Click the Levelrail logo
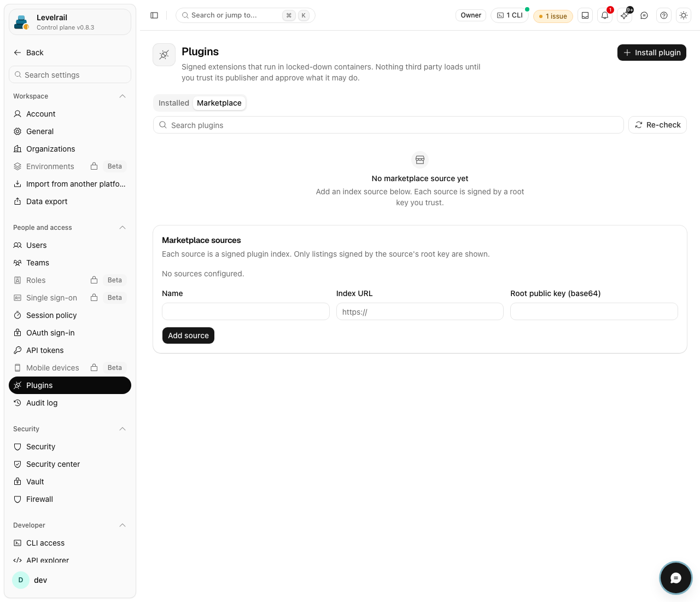Viewport: 700px width, 602px height. (21, 22)
